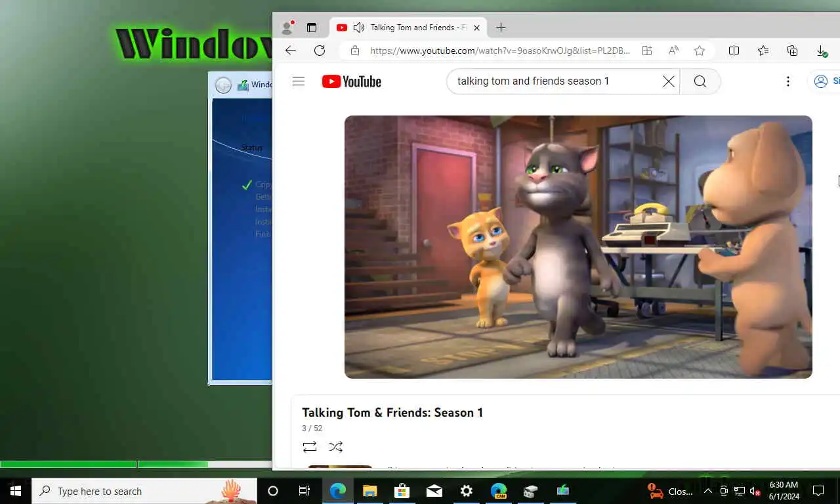Open Microsoft Store from taskbar
Image resolution: width=840 pixels, height=504 pixels.
pos(402,491)
